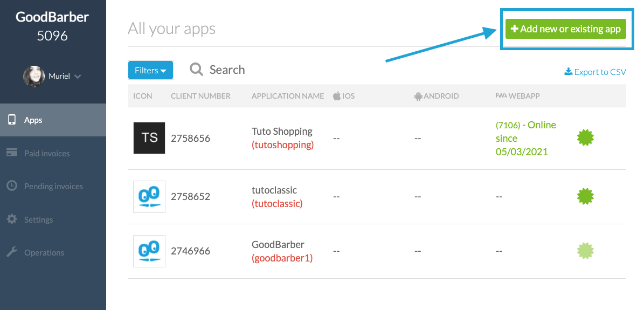Click the green status badge for tutoclassic
The image size is (644, 310).
(585, 197)
